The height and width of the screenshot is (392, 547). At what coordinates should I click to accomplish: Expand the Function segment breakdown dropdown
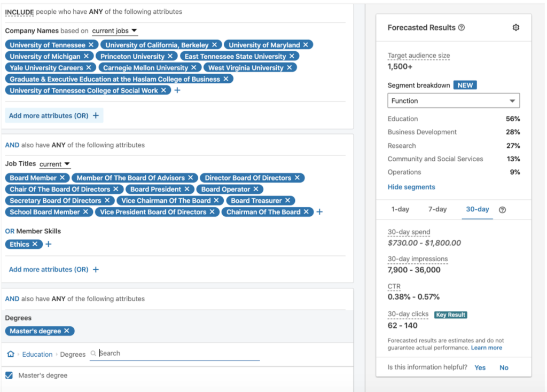pos(453,101)
